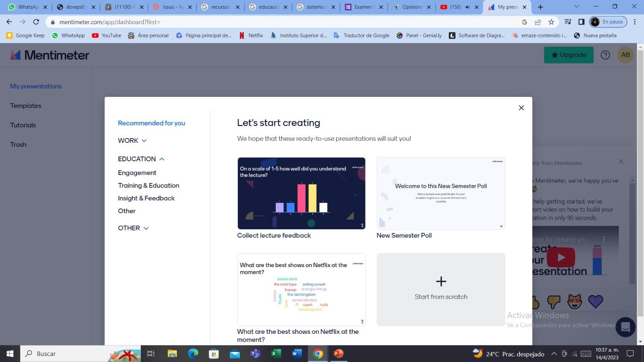644x362 pixels.
Task: Click the heart-eyes cat reaction emoji
Action: point(574,301)
